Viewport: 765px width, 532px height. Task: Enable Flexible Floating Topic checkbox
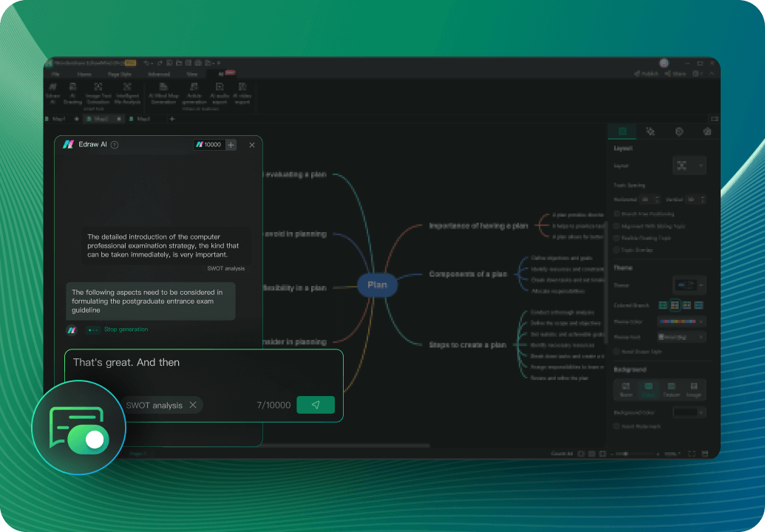point(617,238)
